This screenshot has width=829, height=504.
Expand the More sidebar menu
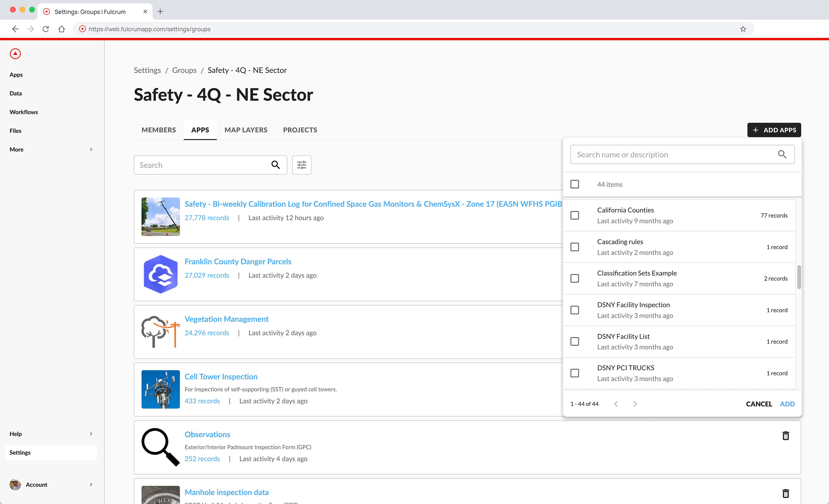(x=51, y=149)
